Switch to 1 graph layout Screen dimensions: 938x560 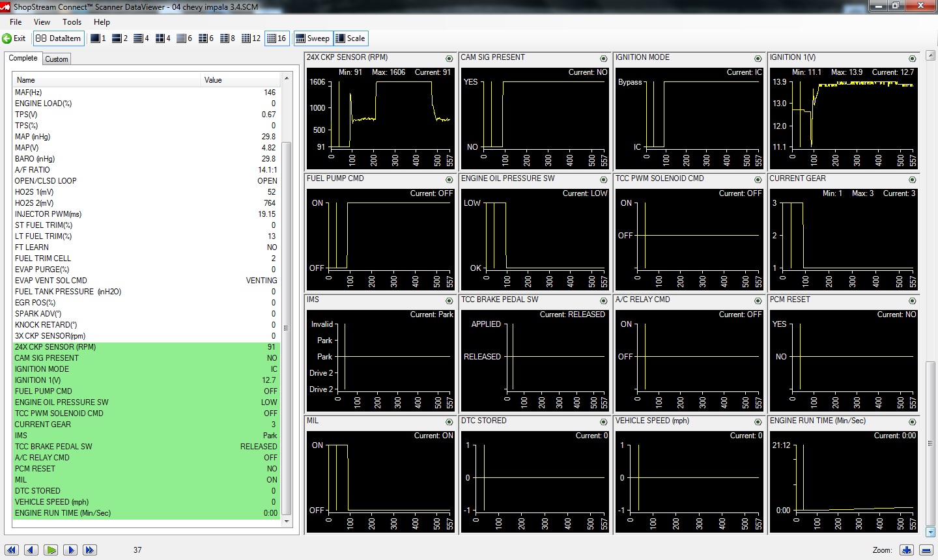coord(98,38)
